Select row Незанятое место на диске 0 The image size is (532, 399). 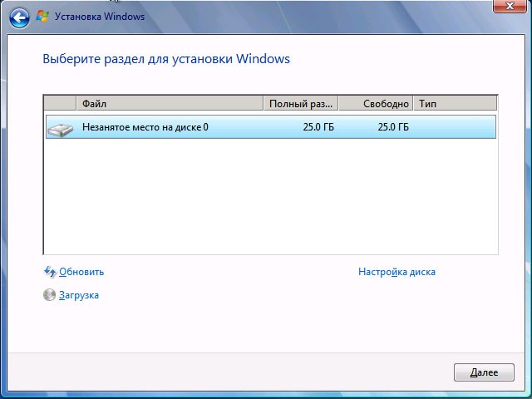271,127
